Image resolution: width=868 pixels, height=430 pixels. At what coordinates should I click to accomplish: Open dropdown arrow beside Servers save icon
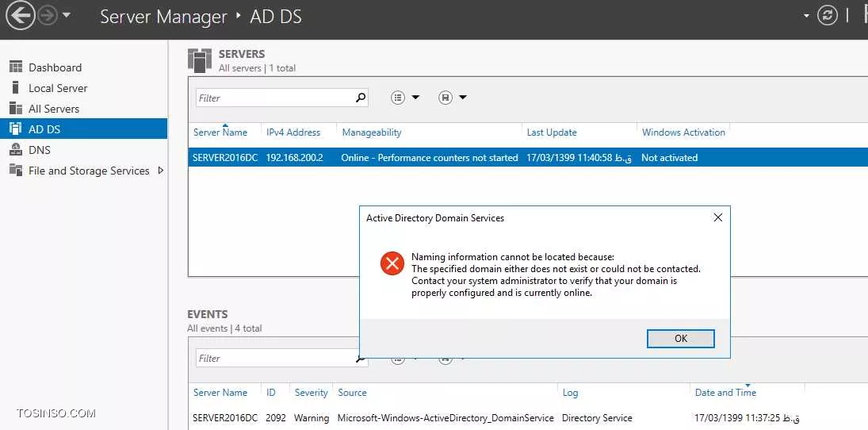tap(463, 98)
